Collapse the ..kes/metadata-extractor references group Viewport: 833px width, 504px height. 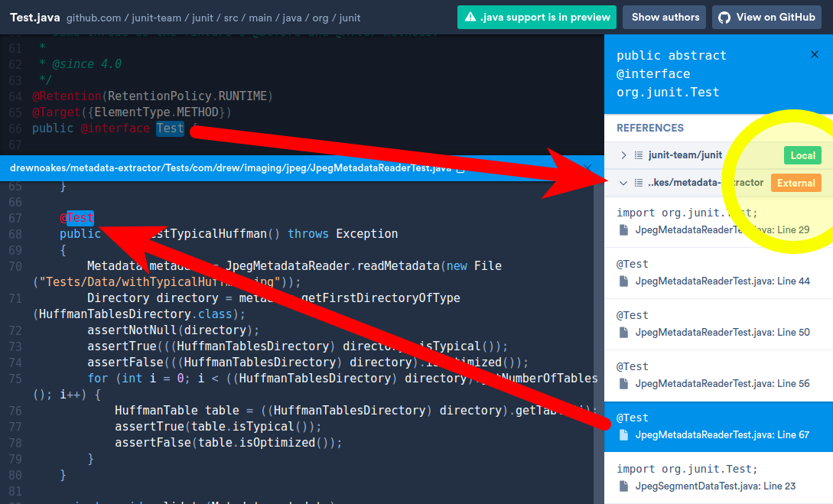point(623,183)
